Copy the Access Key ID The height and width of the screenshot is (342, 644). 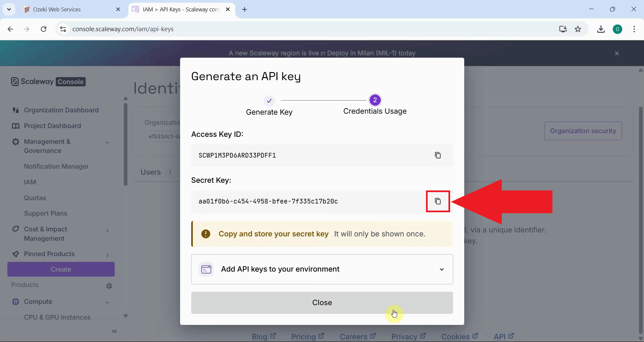[438, 155]
